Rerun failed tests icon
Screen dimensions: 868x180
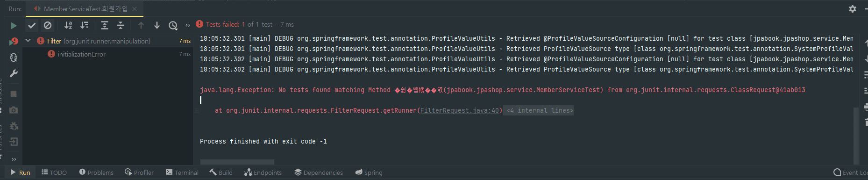coord(14,42)
